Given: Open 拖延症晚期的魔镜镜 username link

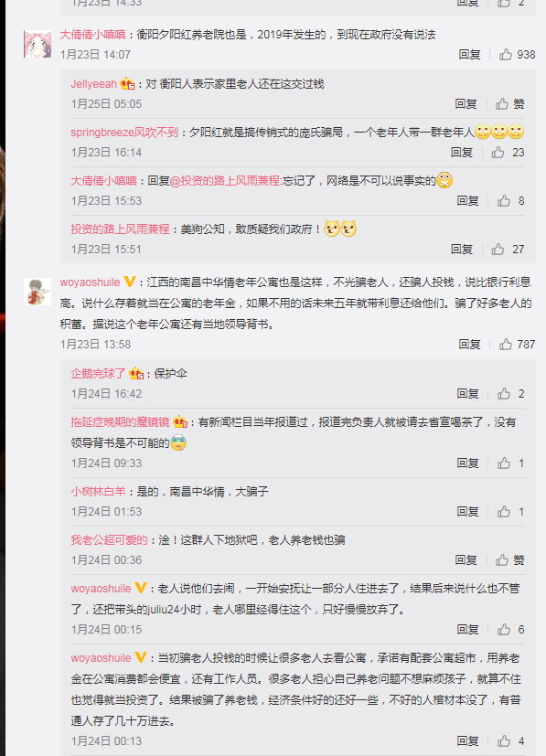Looking at the screenshot, I should point(120,421).
